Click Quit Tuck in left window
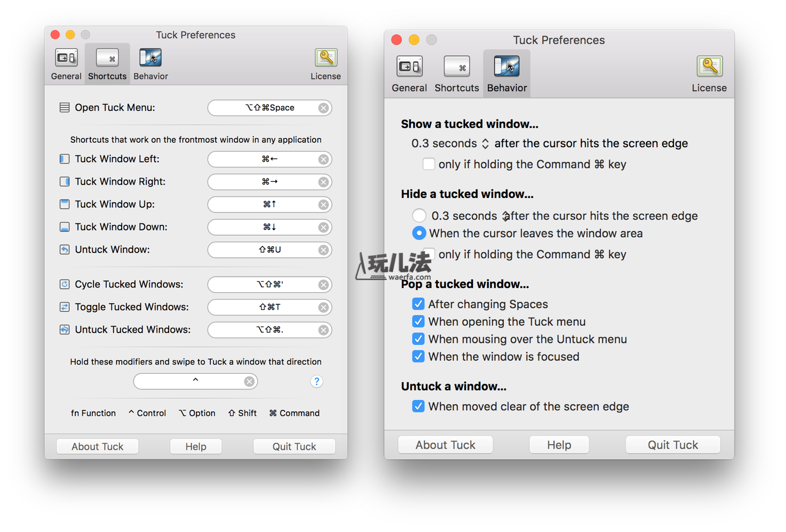This screenshot has width=786, height=532. (x=294, y=446)
